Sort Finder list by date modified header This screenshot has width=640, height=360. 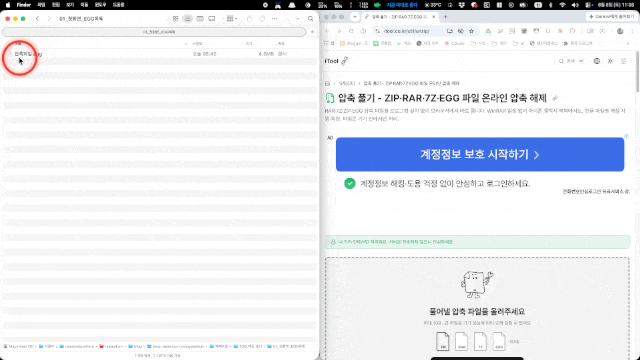197,44
